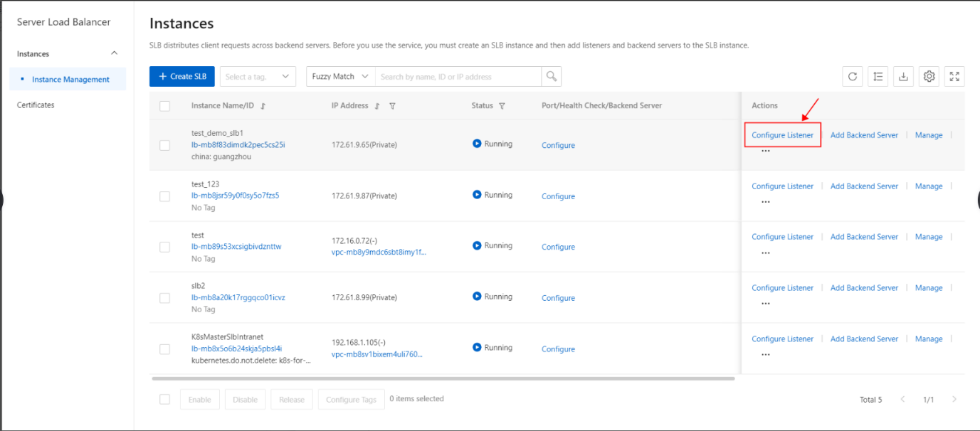Focus the search by name, ID or IP field
The image size is (980, 431).
tap(458, 76)
